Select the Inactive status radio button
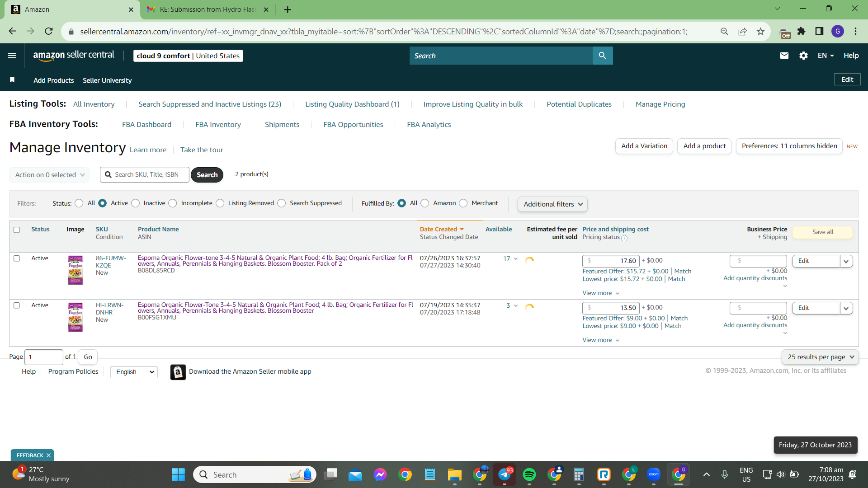 pos(136,203)
